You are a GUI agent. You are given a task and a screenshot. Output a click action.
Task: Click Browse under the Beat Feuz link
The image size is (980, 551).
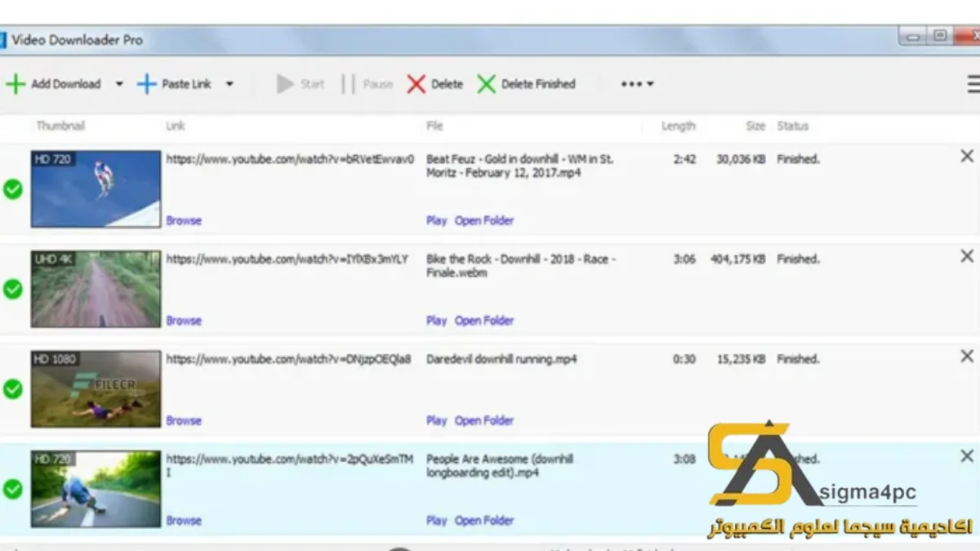(x=184, y=220)
